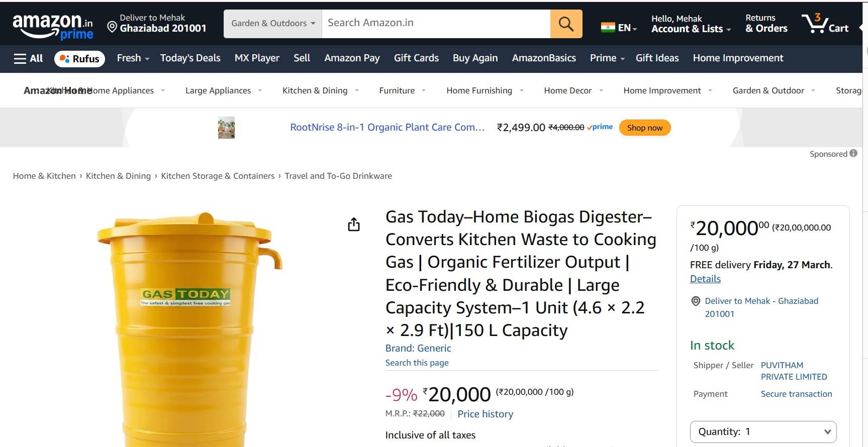
Task: Expand the Garden & Outdoors search category dropdown
Action: [273, 24]
